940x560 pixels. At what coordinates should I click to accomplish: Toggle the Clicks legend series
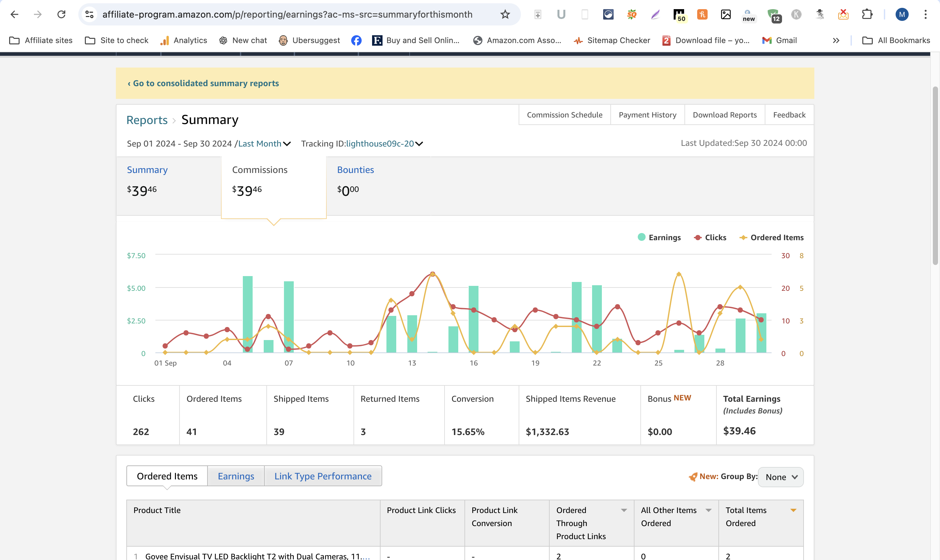(710, 237)
